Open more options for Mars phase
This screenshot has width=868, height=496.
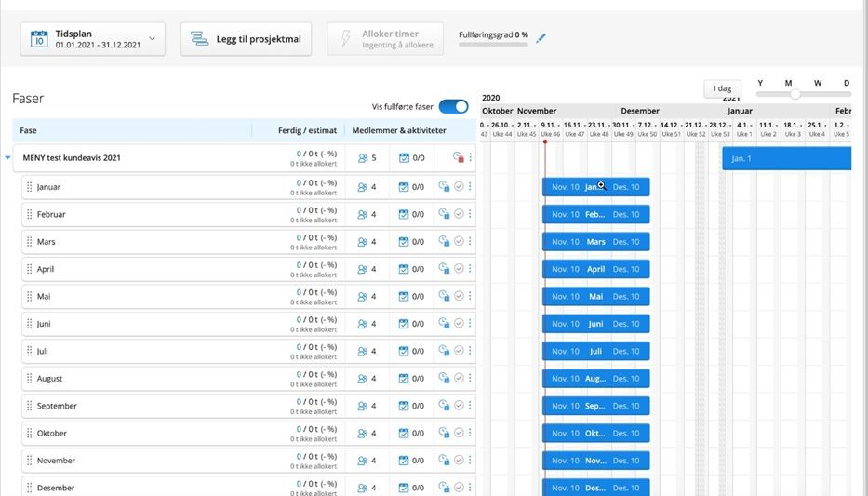point(470,241)
